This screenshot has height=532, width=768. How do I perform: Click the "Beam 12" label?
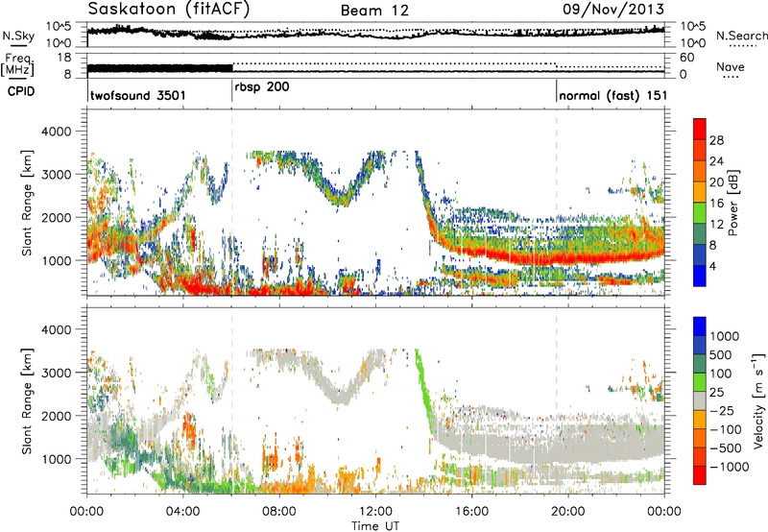374,11
